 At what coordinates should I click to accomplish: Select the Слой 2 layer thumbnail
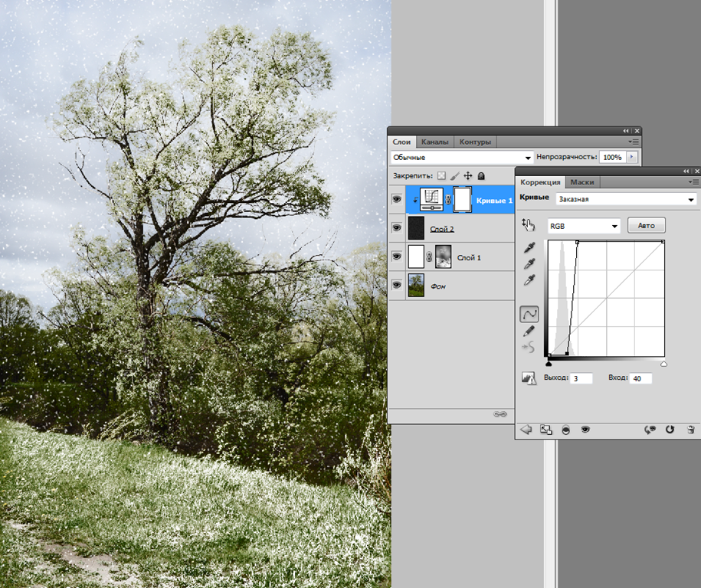click(x=416, y=228)
